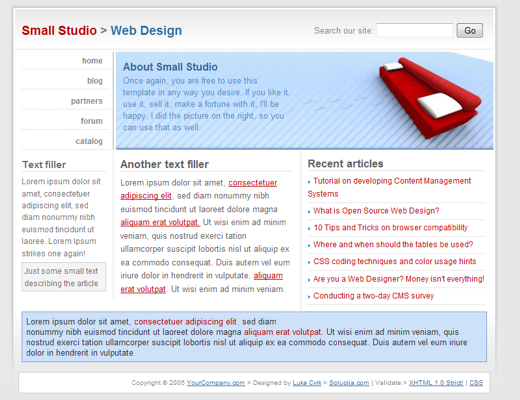
Task: Click the Text filler heading
Action: tap(44, 165)
